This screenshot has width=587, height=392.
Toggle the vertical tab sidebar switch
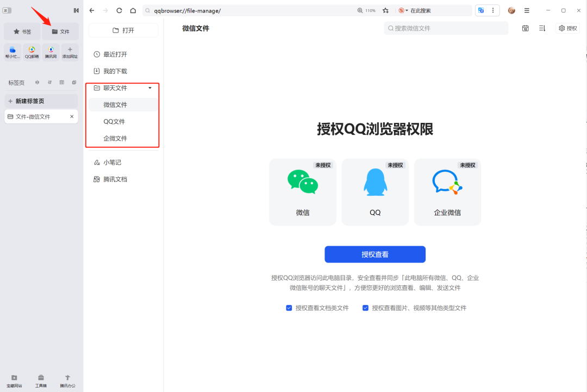[x=7, y=10]
